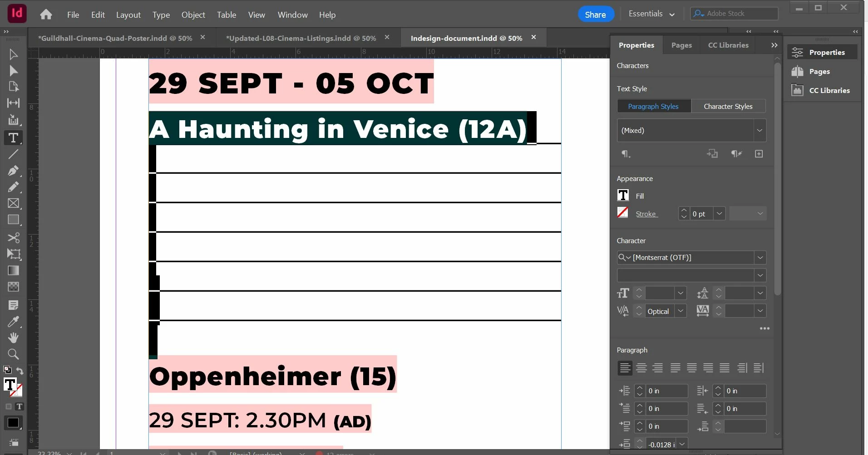The width and height of the screenshot is (868, 455).
Task: Click Default Fill and Stroke icon
Action: [x=7, y=370]
